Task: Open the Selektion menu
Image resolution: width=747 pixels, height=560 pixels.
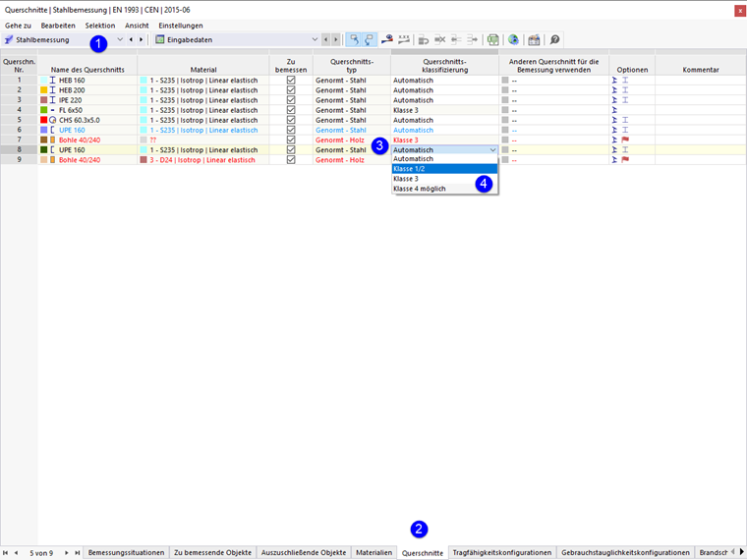Action: (100, 26)
